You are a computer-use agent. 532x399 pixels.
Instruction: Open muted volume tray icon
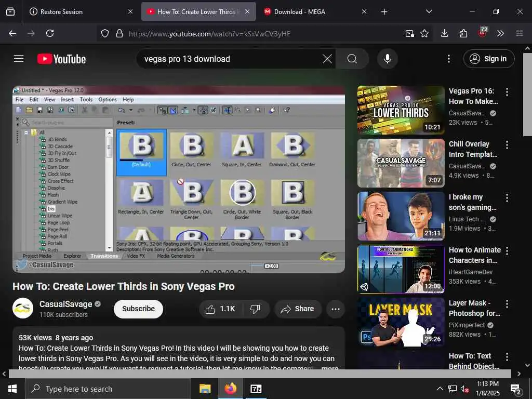[x=465, y=389]
